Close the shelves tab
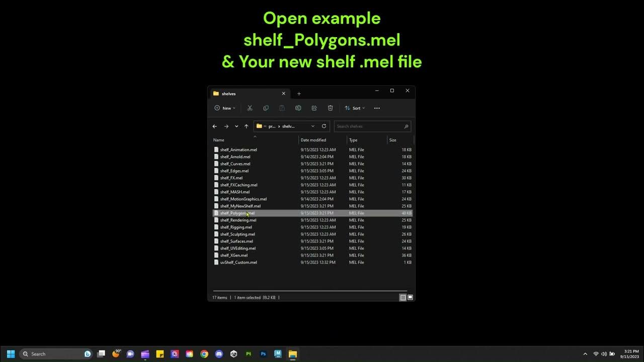 283,94
